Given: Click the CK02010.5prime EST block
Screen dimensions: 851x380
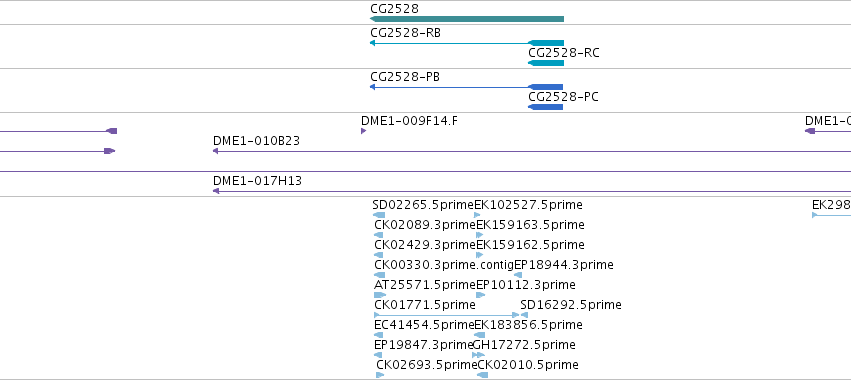Looking at the screenshot, I should point(482,375).
